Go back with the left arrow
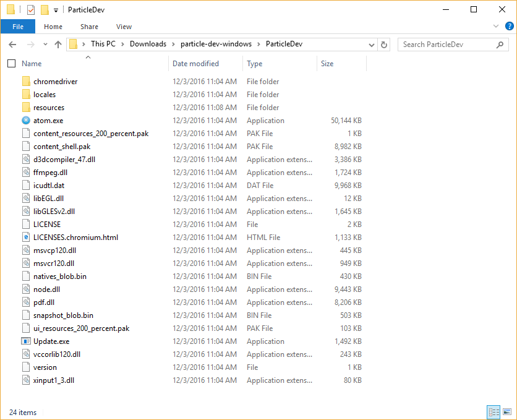 pyautogui.click(x=12, y=45)
